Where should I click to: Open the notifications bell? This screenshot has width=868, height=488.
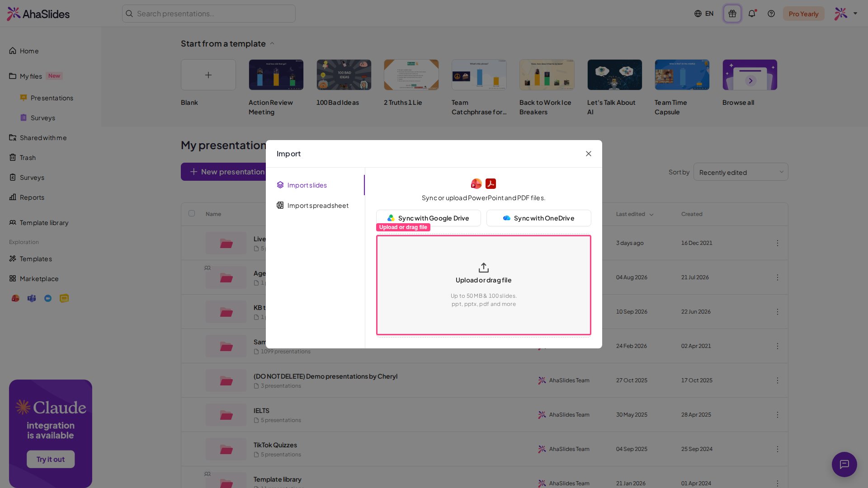[752, 14]
